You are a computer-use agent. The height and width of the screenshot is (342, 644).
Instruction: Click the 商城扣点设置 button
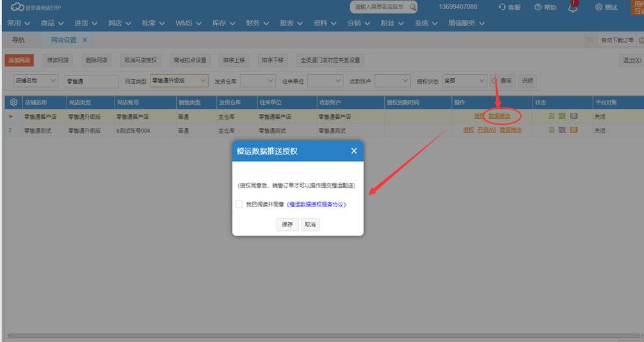[x=190, y=60]
